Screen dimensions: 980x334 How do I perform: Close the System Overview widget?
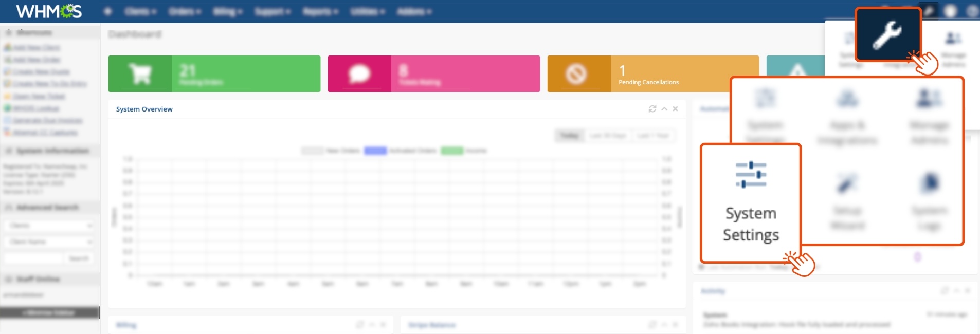pyautogui.click(x=675, y=109)
